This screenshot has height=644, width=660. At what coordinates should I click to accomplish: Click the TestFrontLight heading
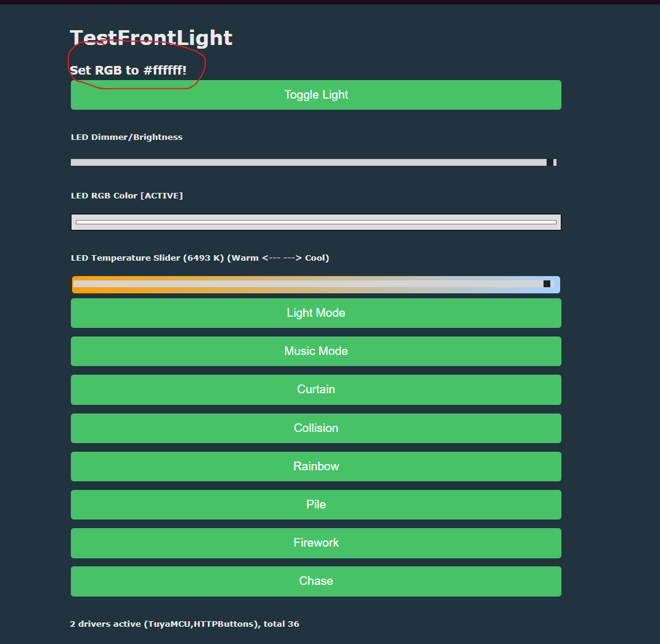(151, 38)
